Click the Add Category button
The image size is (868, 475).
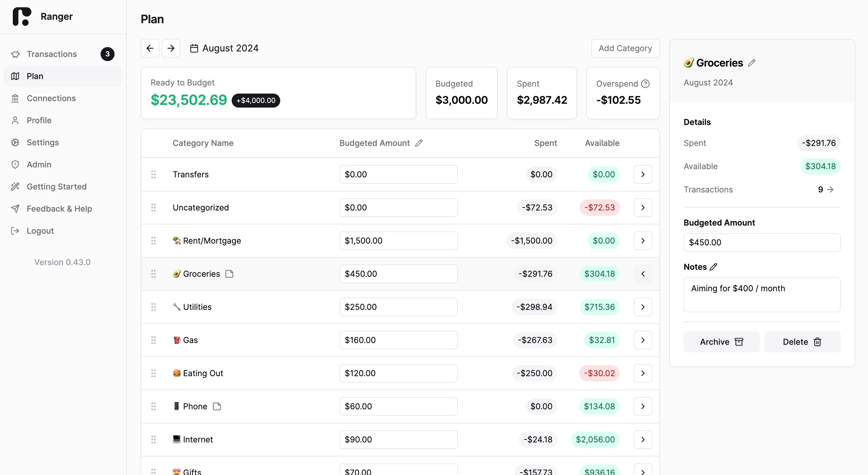[x=625, y=48]
